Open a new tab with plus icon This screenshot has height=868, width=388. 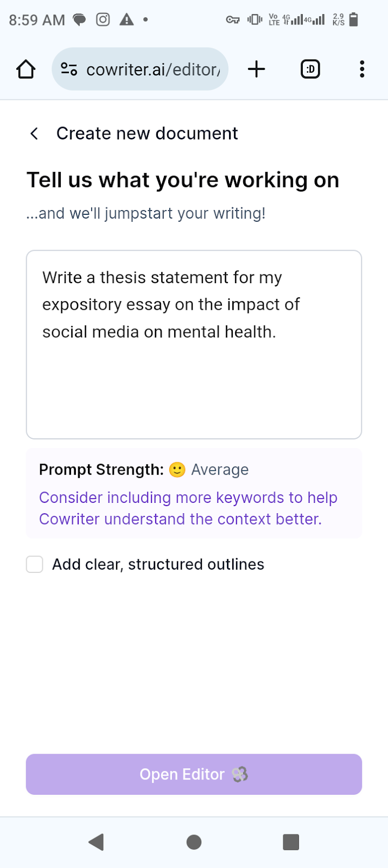(256, 69)
